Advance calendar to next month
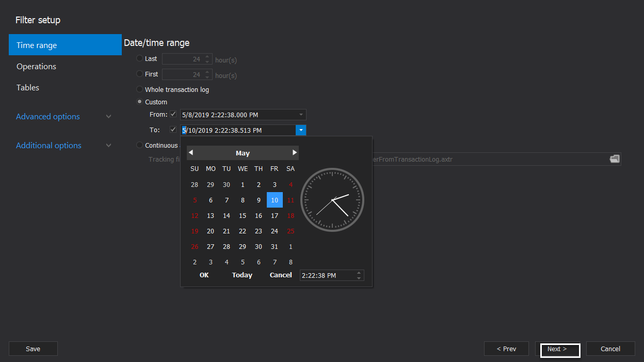 coord(294,152)
